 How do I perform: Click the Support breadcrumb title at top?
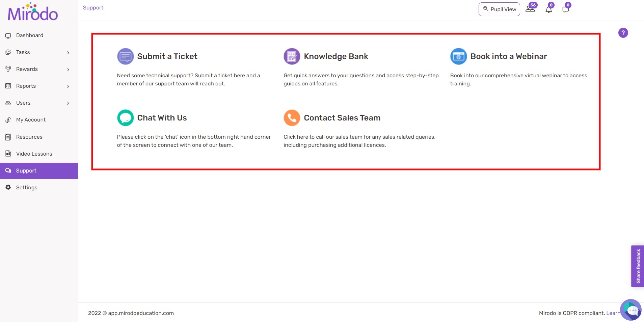point(93,7)
